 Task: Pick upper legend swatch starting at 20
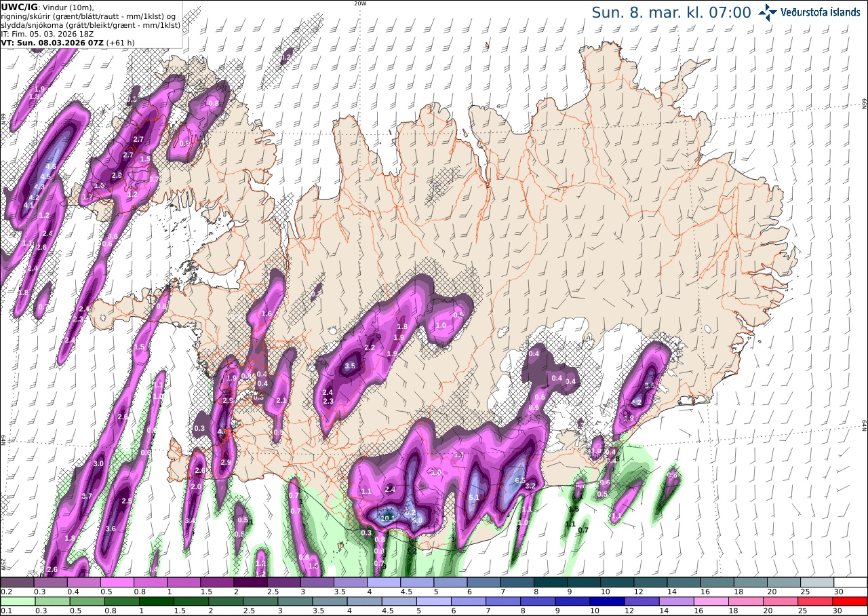pyautogui.click(x=784, y=582)
